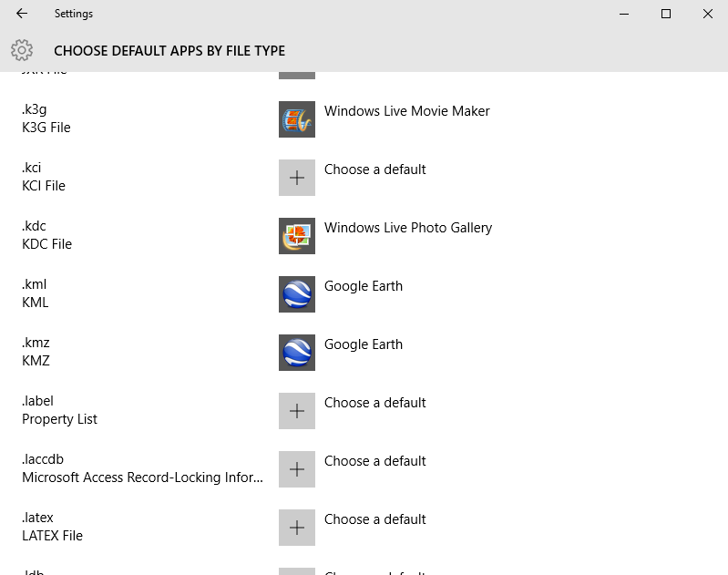Click the plus icon for .label
The image size is (728, 575).
297,411
